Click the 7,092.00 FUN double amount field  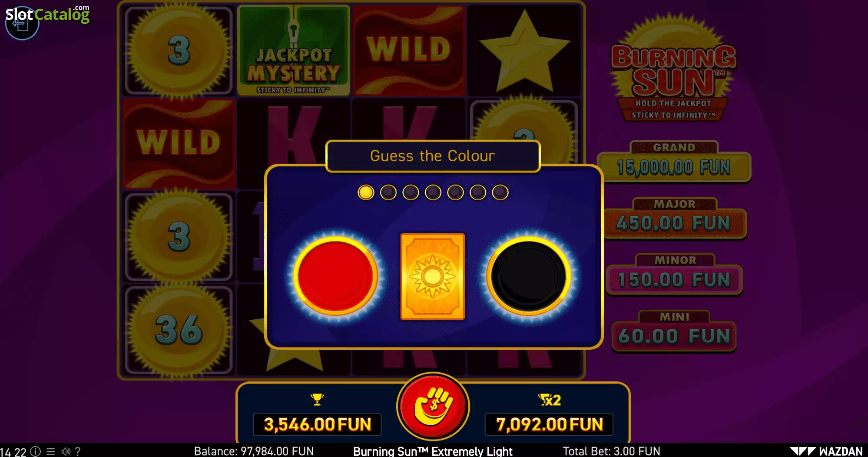(x=549, y=424)
